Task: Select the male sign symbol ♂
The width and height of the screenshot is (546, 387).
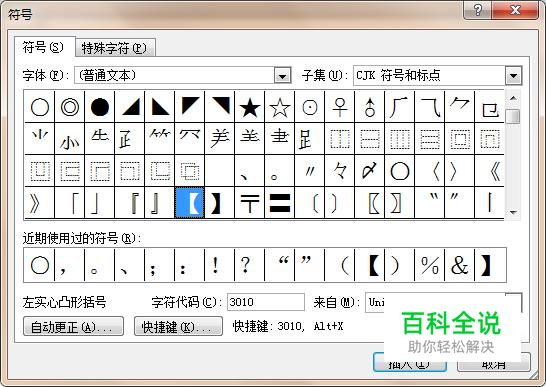Action: pyautogui.click(x=369, y=107)
